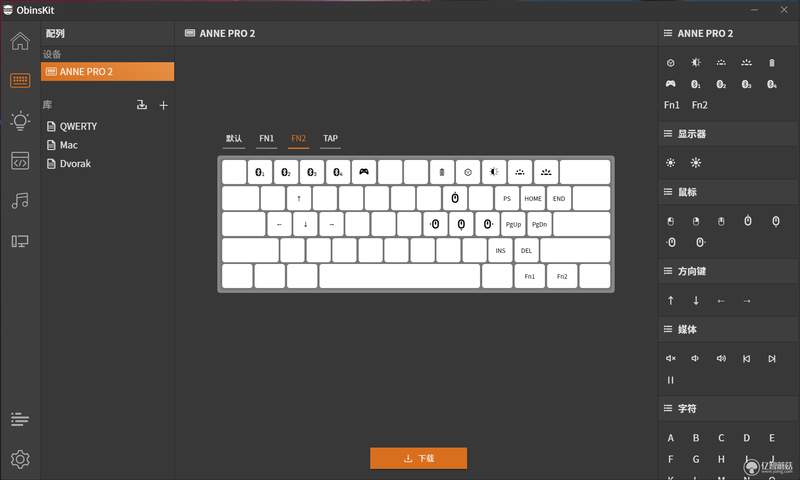Select the keyboard layout sidebar icon

point(20,80)
